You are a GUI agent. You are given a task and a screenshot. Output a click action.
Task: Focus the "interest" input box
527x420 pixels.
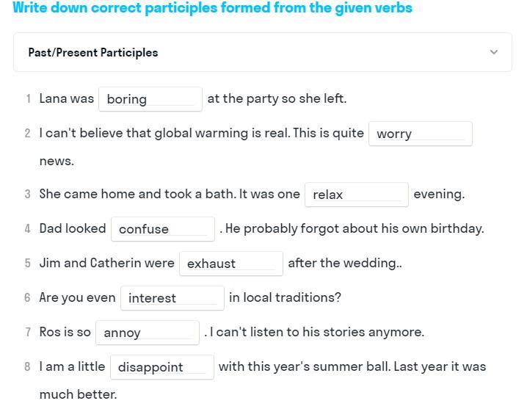click(x=172, y=298)
